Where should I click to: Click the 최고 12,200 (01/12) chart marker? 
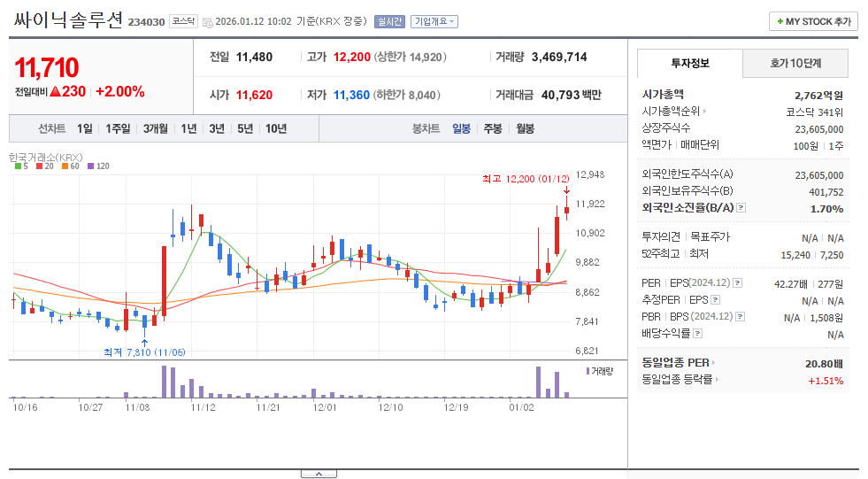pos(526,179)
